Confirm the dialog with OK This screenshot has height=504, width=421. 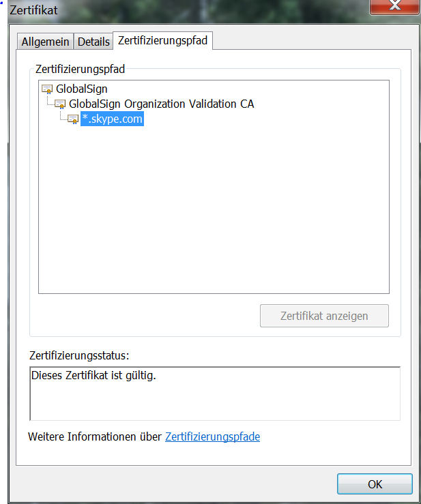click(375, 484)
